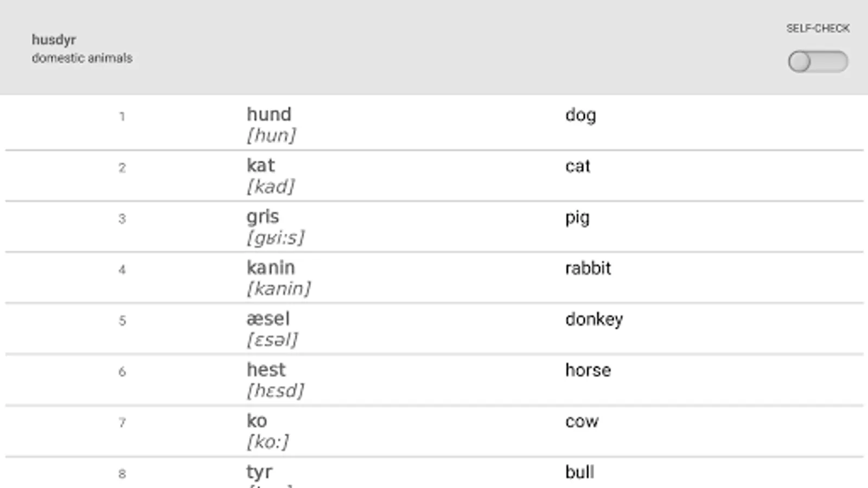This screenshot has height=488, width=868.
Task: Click the English translation 'pig'
Action: (x=577, y=218)
